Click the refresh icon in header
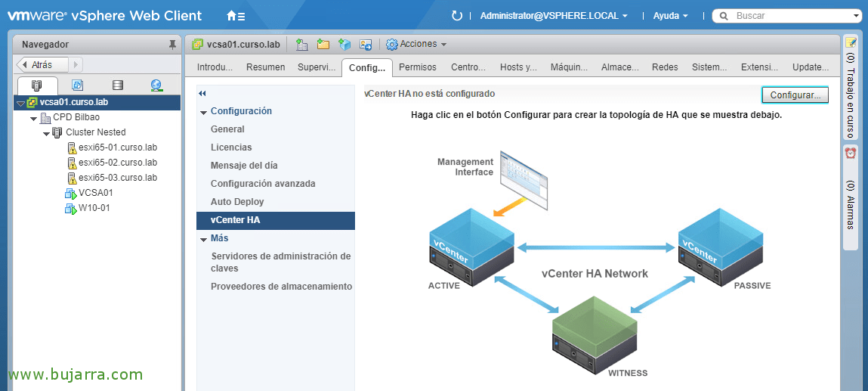The width and height of the screenshot is (868, 391). [457, 16]
